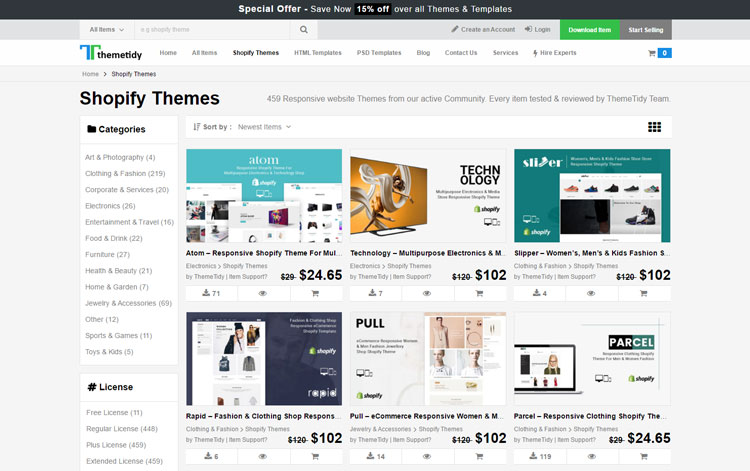Open Blog in navigation

point(423,53)
